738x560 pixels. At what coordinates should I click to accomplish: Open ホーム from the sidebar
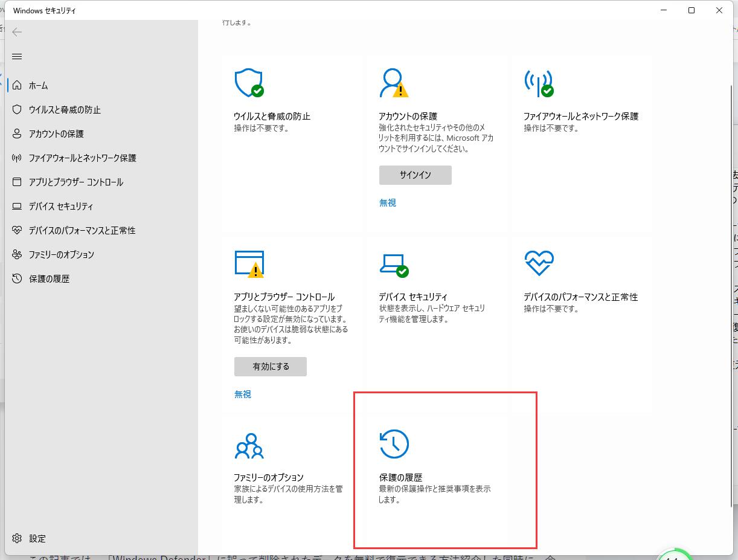pos(39,85)
